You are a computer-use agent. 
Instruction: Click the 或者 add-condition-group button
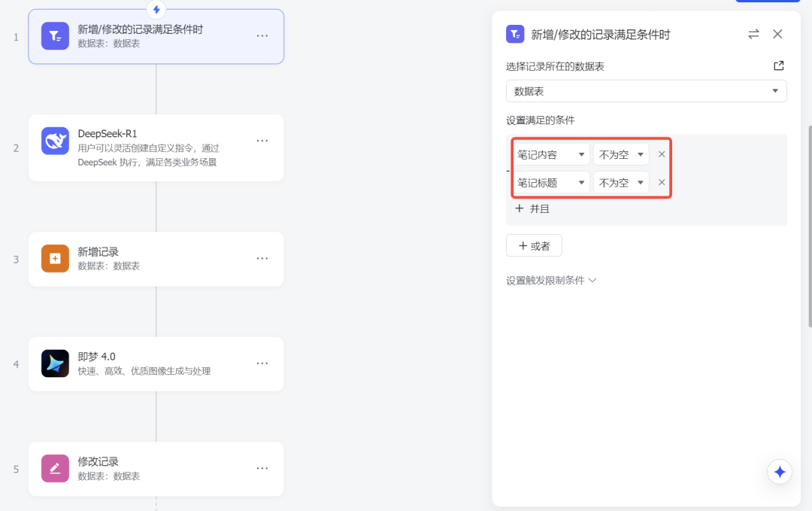point(534,245)
